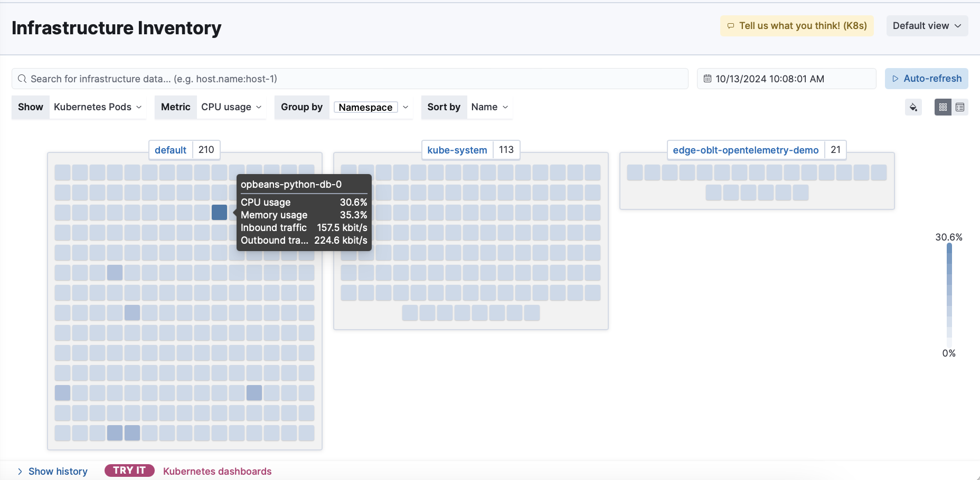Switch to map grid view

click(943, 108)
